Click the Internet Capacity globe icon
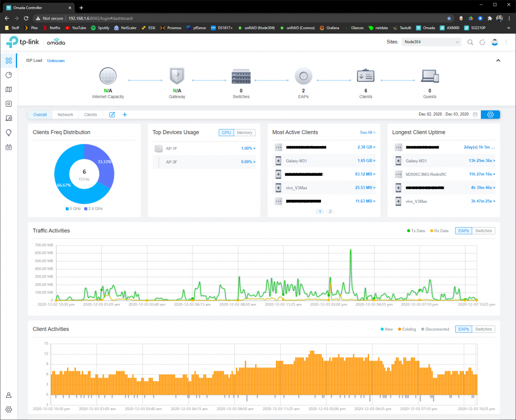Viewport: 516px width, 420px height. (x=108, y=76)
